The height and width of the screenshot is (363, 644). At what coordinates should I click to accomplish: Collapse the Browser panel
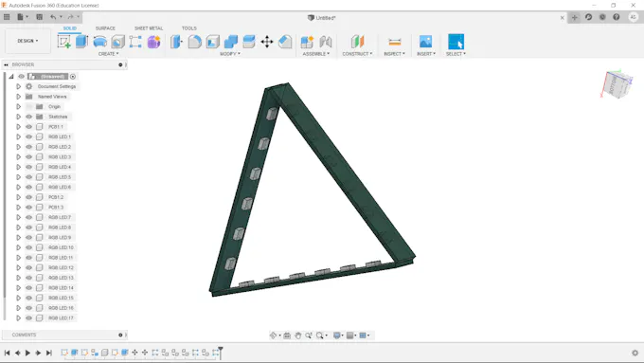click(x=7, y=64)
